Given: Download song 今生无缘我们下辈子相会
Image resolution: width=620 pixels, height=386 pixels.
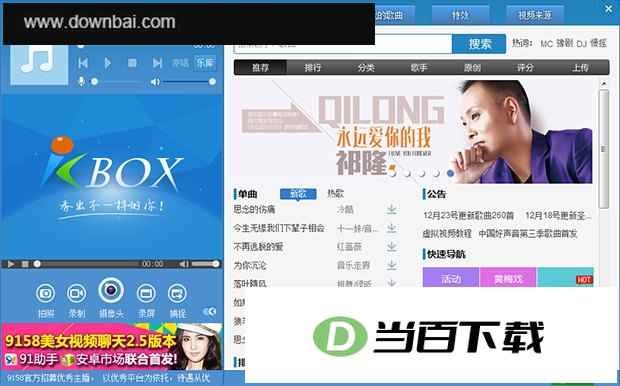Looking at the screenshot, I should [391, 228].
